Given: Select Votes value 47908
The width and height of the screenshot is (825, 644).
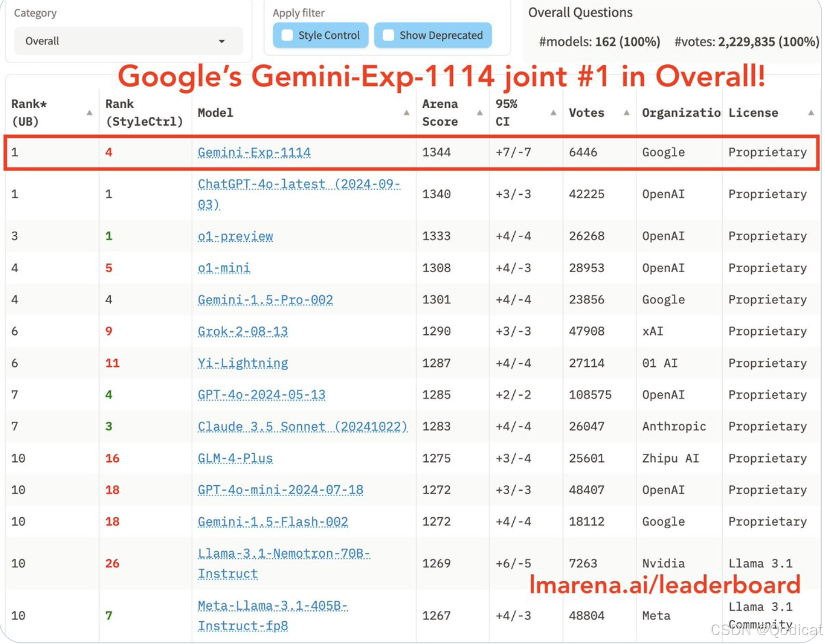Looking at the screenshot, I should pos(587,331).
